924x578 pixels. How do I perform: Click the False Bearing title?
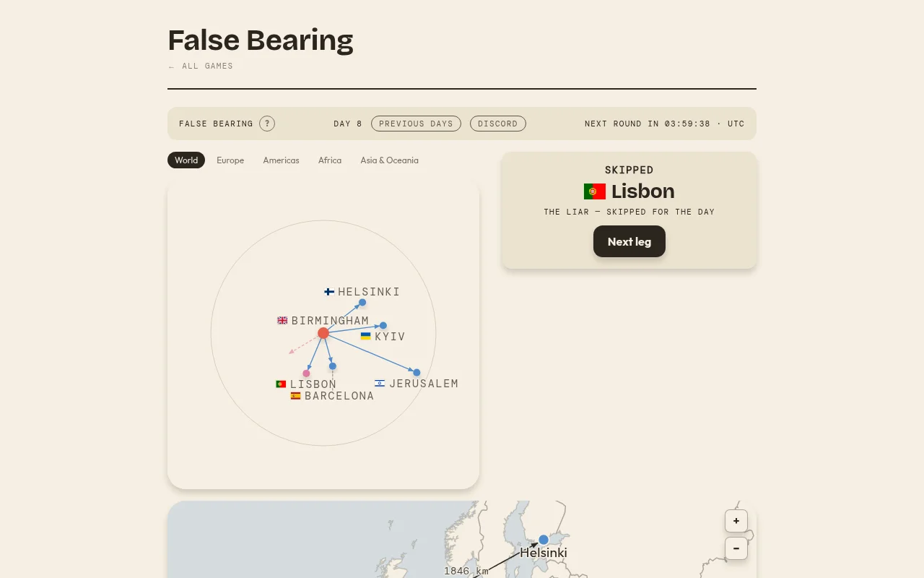pyautogui.click(x=261, y=40)
